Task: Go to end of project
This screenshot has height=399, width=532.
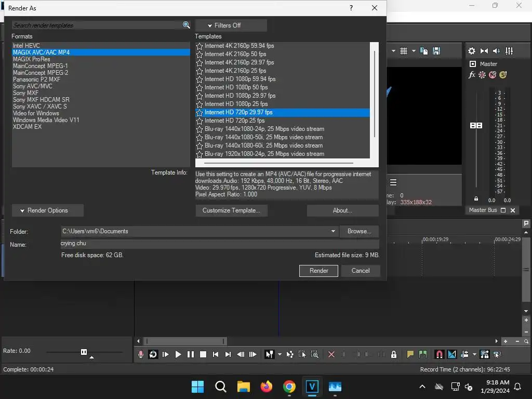Action: point(228,354)
